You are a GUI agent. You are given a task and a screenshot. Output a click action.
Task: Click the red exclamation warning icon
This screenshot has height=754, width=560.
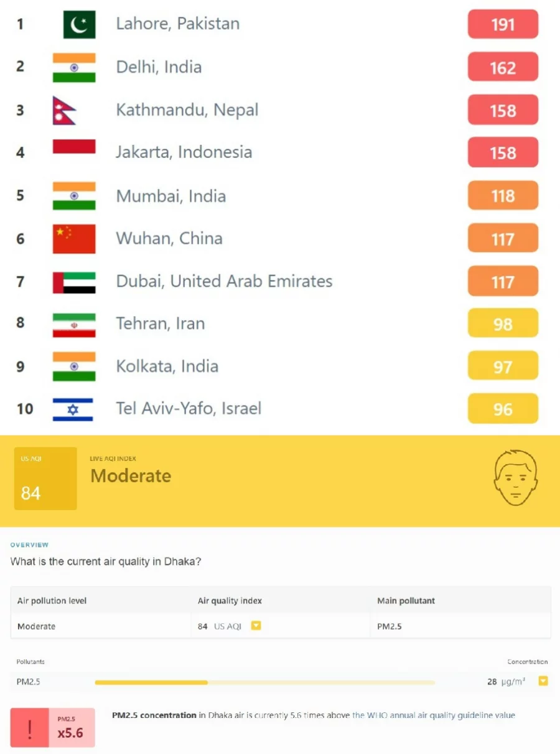28,727
